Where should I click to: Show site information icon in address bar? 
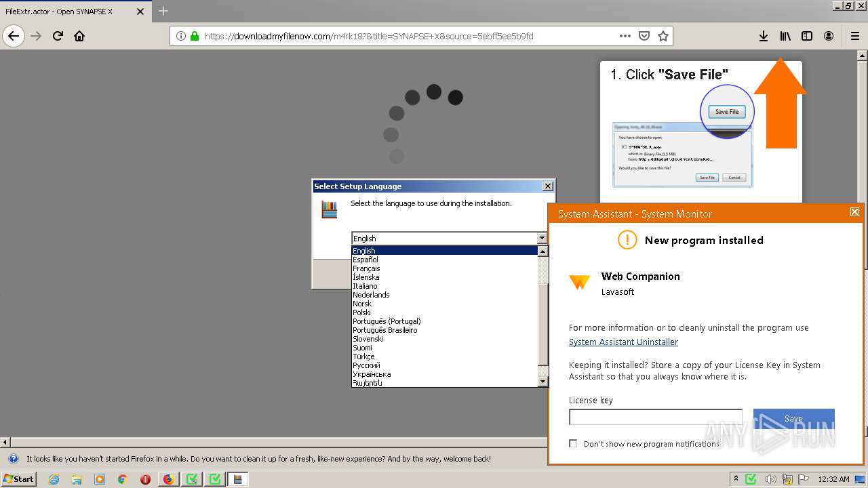tap(181, 36)
